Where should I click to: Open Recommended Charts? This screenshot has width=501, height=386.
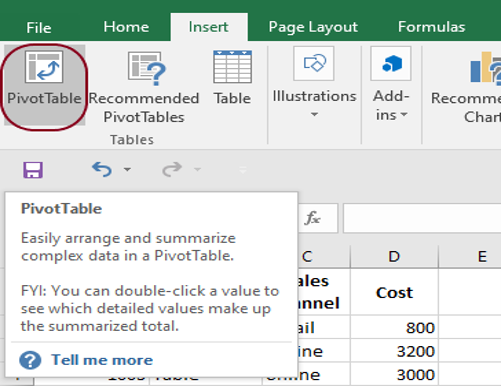click(x=467, y=87)
